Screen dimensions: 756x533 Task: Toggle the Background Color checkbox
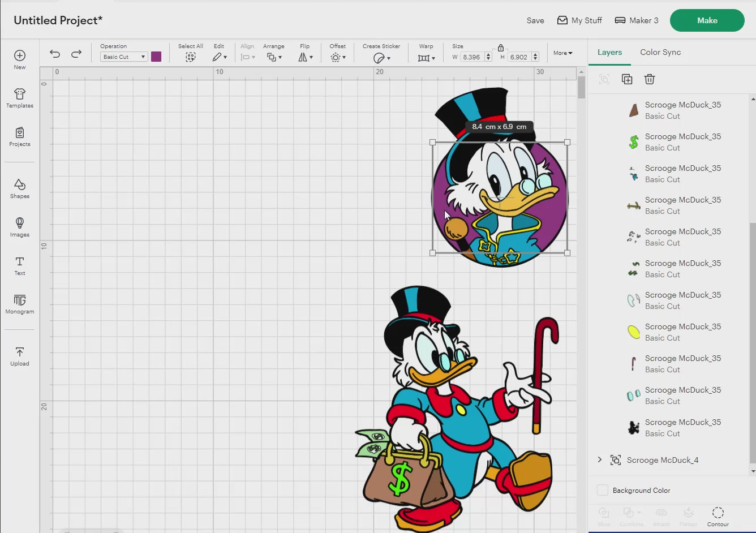(x=603, y=490)
